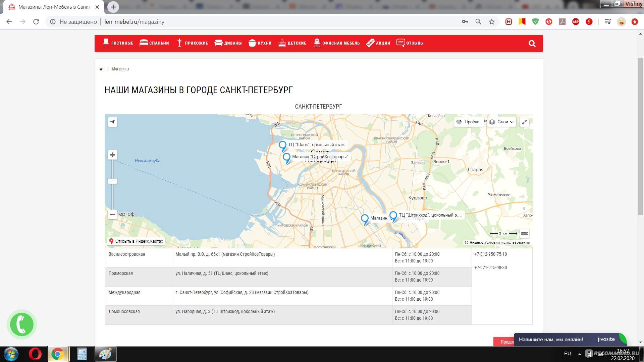Click the Василеостровская table cell
The height and width of the screenshot is (362, 644).
(x=139, y=258)
